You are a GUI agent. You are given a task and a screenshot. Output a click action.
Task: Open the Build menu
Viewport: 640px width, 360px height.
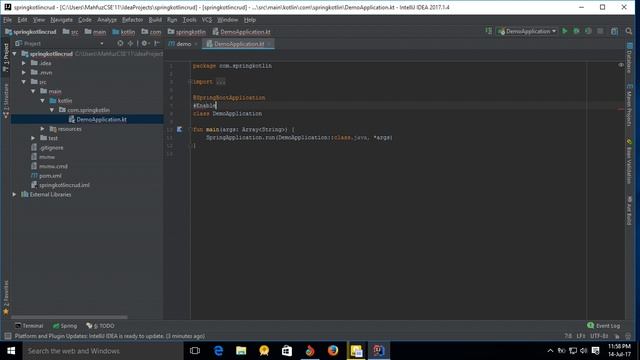(155, 20)
